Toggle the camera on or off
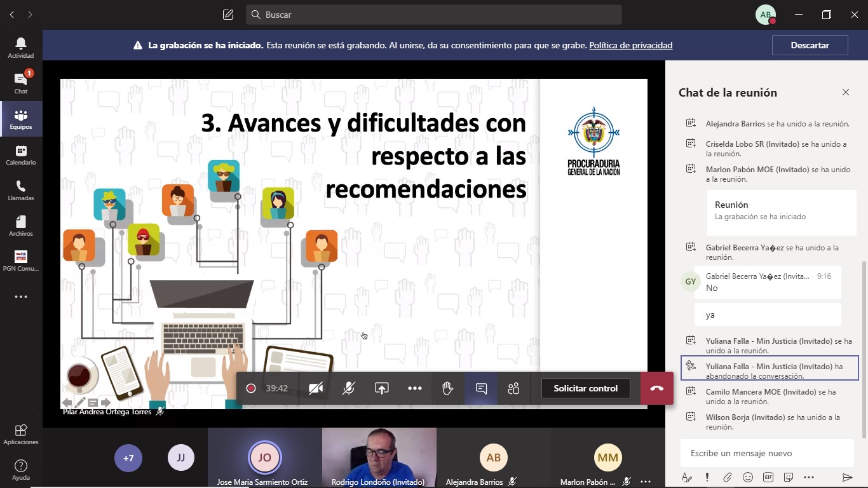Image resolution: width=868 pixels, height=488 pixels. point(316,388)
